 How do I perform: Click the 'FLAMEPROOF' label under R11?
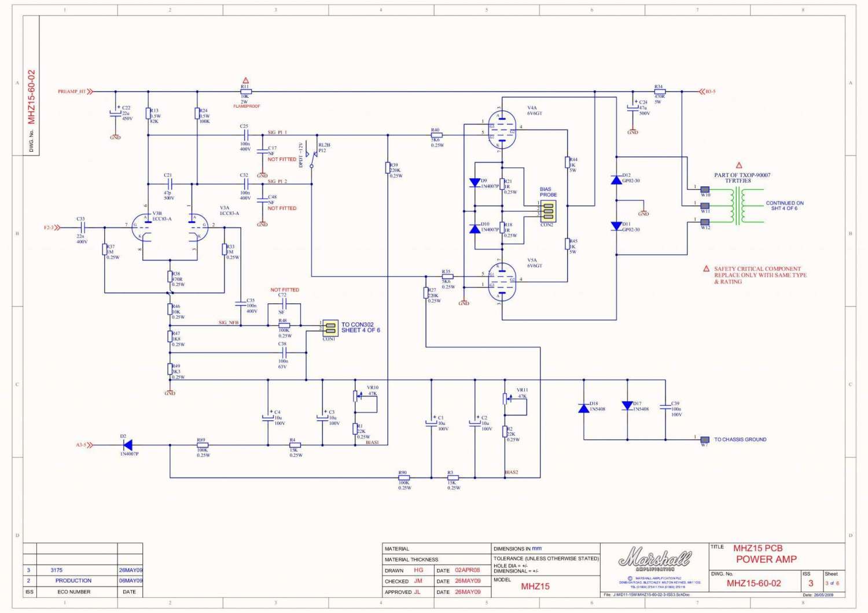(247, 107)
